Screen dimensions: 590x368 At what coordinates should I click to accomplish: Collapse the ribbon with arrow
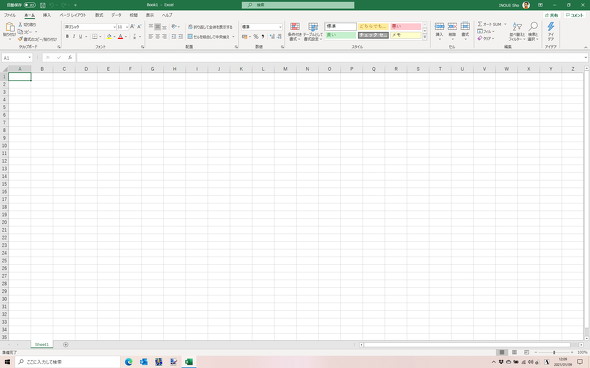point(585,47)
